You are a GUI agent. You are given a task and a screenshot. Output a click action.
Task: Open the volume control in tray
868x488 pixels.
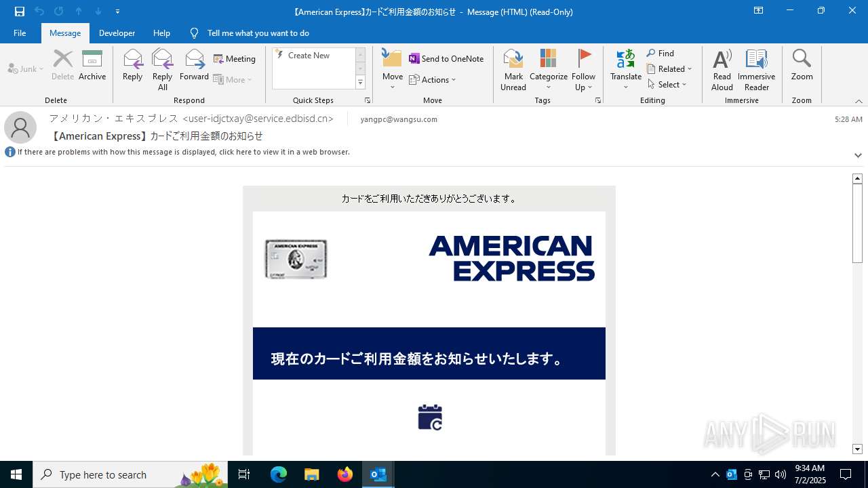coord(781,474)
